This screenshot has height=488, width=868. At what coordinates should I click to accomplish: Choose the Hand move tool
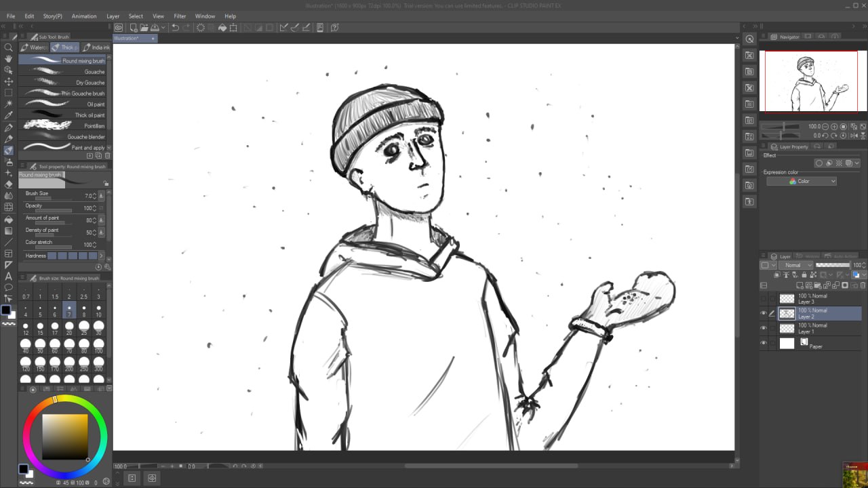tap(9, 59)
